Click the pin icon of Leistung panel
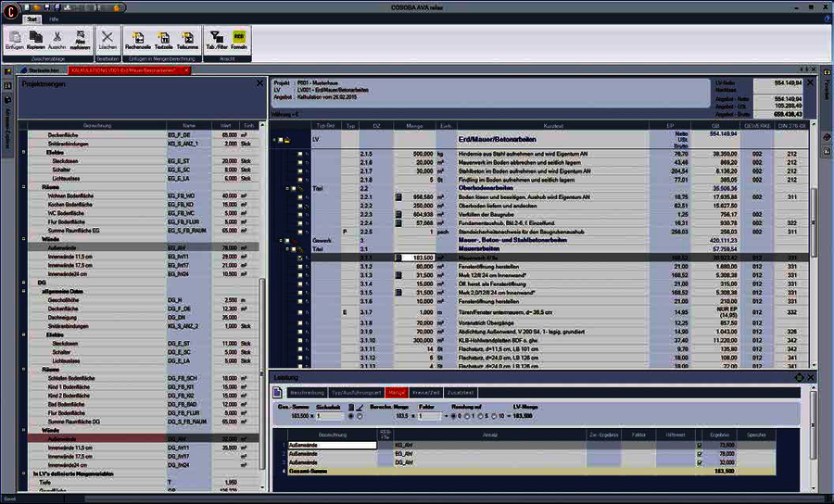 click(799, 377)
